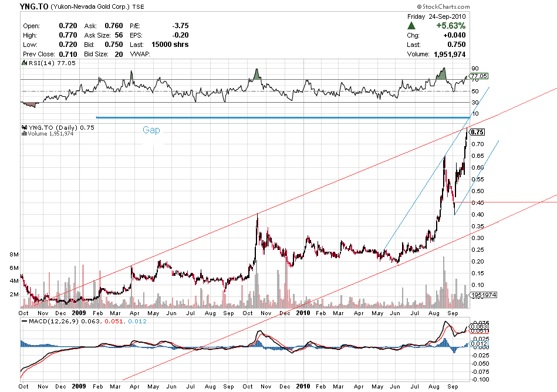Click the RSI 77.05 value tag
This screenshot has width=557, height=392.
479,76
